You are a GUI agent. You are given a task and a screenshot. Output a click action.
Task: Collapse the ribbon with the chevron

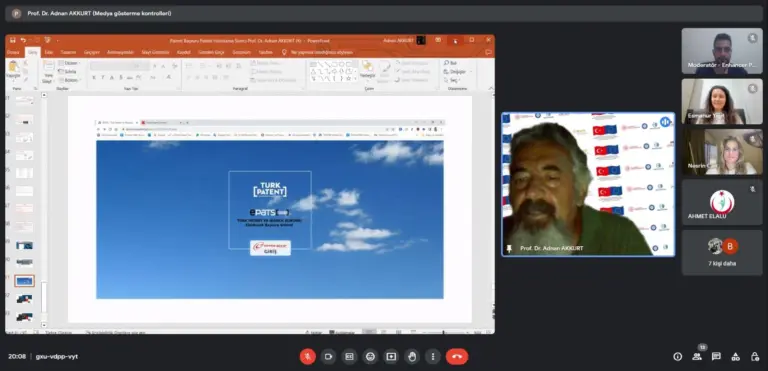pyautogui.click(x=491, y=88)
